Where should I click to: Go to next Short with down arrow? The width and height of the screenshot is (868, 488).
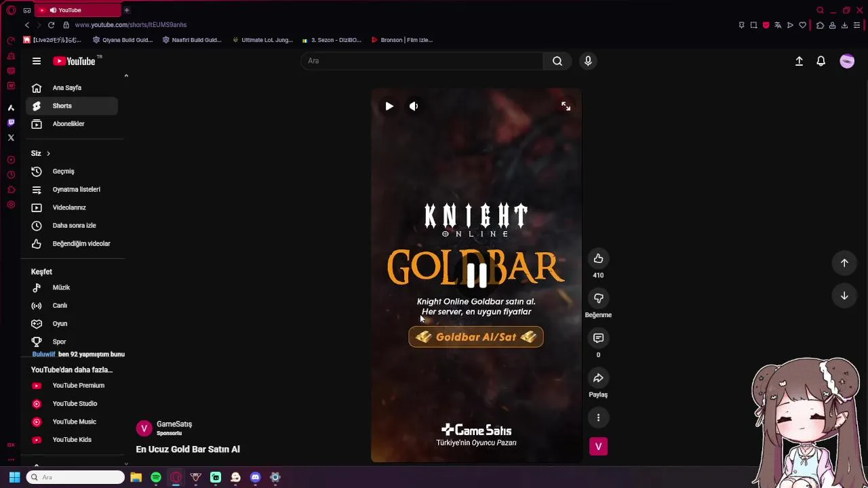(x=844, y=296)
